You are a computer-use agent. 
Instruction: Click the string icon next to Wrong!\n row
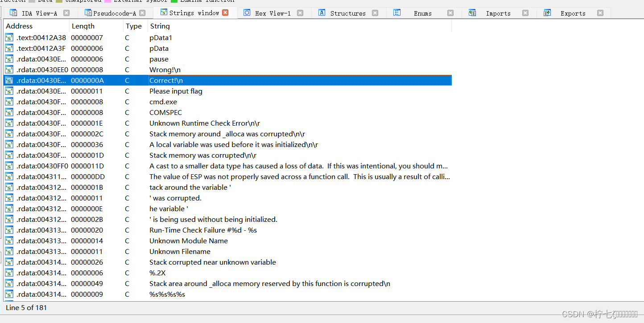coord(9,70)
